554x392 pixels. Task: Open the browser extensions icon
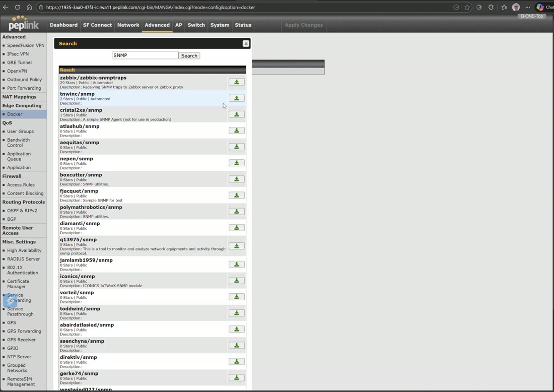coord(491,7)
